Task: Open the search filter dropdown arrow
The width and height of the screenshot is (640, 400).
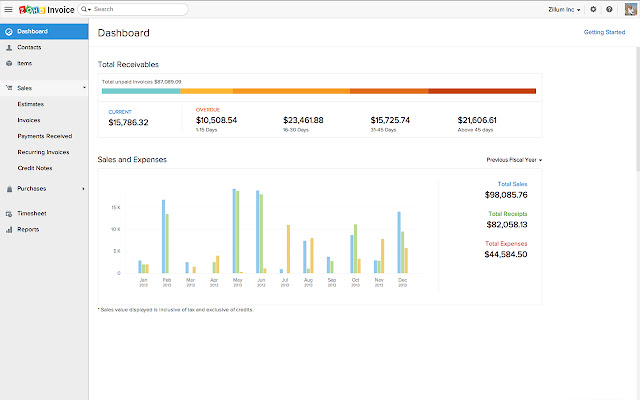Action: [89, 9]
